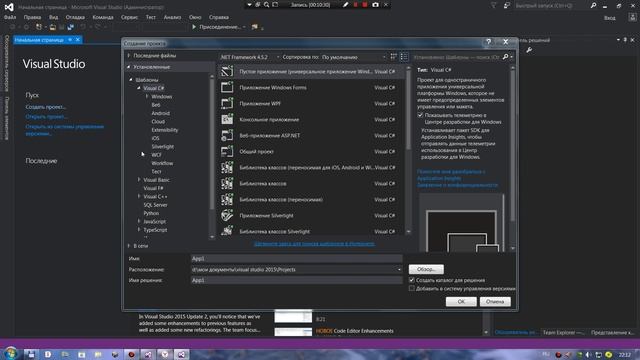This screenshot has height=360, width=640.
Task: Click the save all toolbar icon
Action: (x=70, y=27)
